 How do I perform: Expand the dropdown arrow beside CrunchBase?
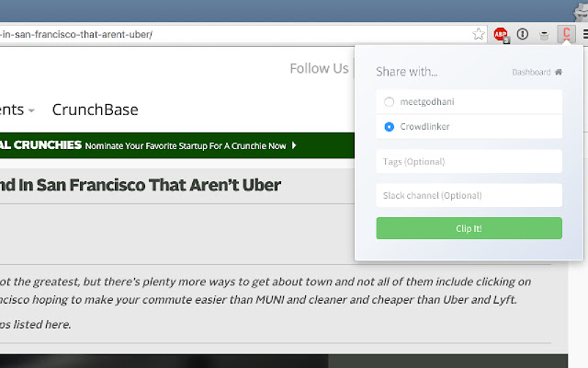tap(31, 110)
